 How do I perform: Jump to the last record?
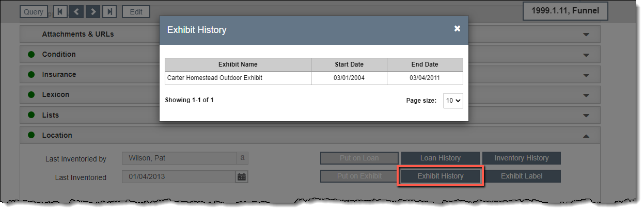coord(109,11)
